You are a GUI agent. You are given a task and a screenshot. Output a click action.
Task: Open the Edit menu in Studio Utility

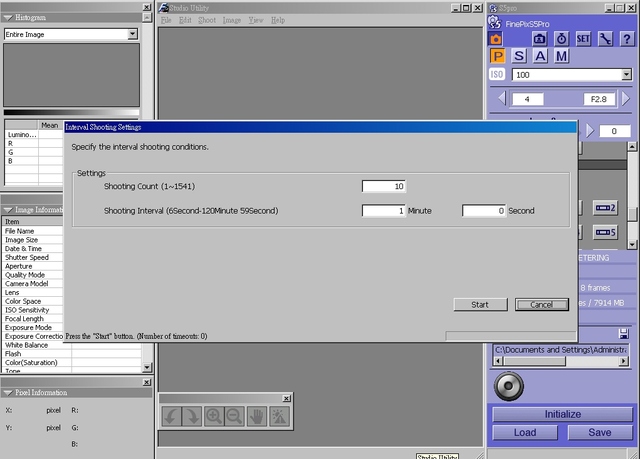(185, 20)
